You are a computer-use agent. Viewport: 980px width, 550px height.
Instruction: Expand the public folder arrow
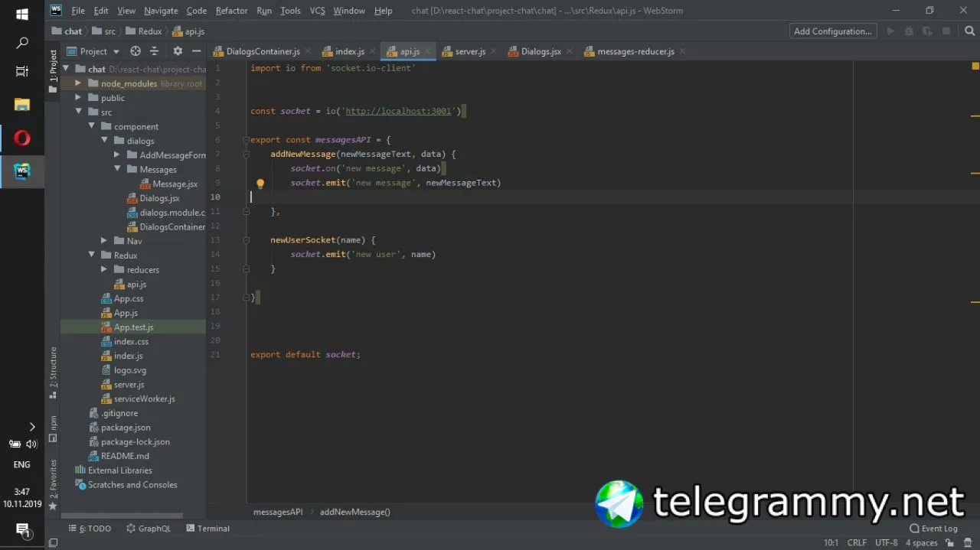pyautogui.click(x=78, y=98)
